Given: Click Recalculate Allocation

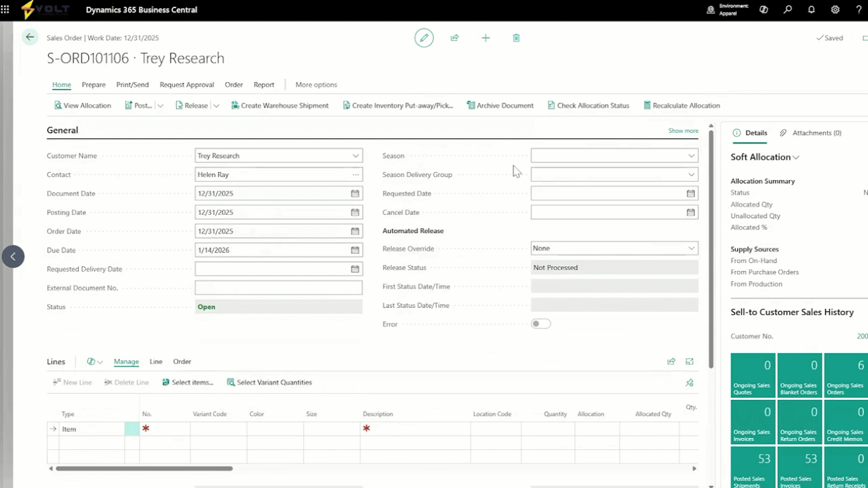Looking at the screenshot, I should [682, 105].
